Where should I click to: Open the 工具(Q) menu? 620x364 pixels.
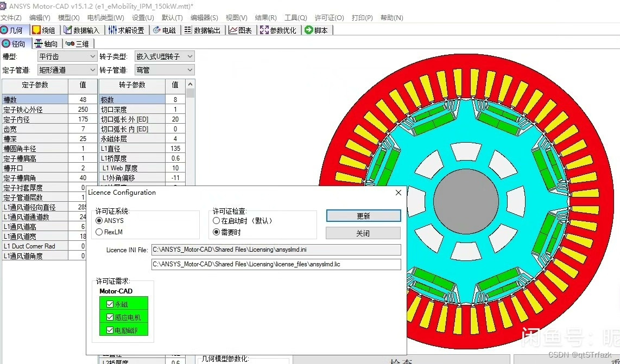click(295, 17)
